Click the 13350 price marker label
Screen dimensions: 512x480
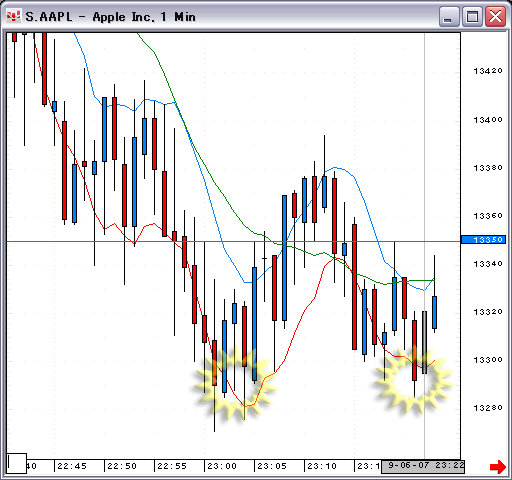(483, 240)
